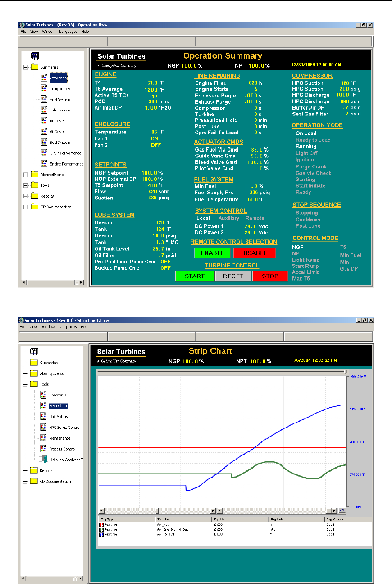Click the Alarms/Events folder icon in Operation window
This screenshot has height=584, width=392.
click(x=34, y=175)
